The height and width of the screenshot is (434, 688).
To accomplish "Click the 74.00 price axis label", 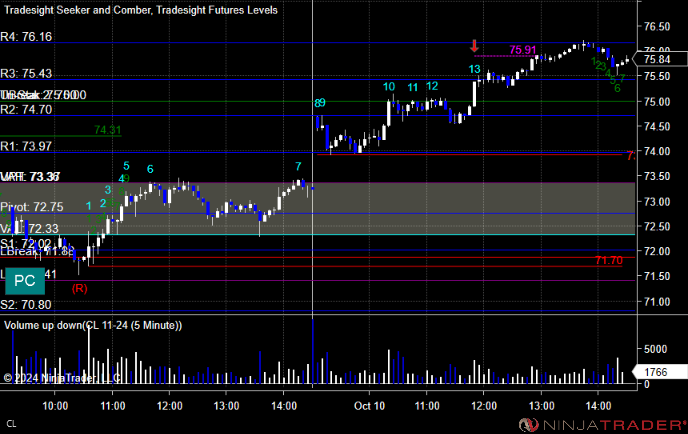I will coord(657,151).
